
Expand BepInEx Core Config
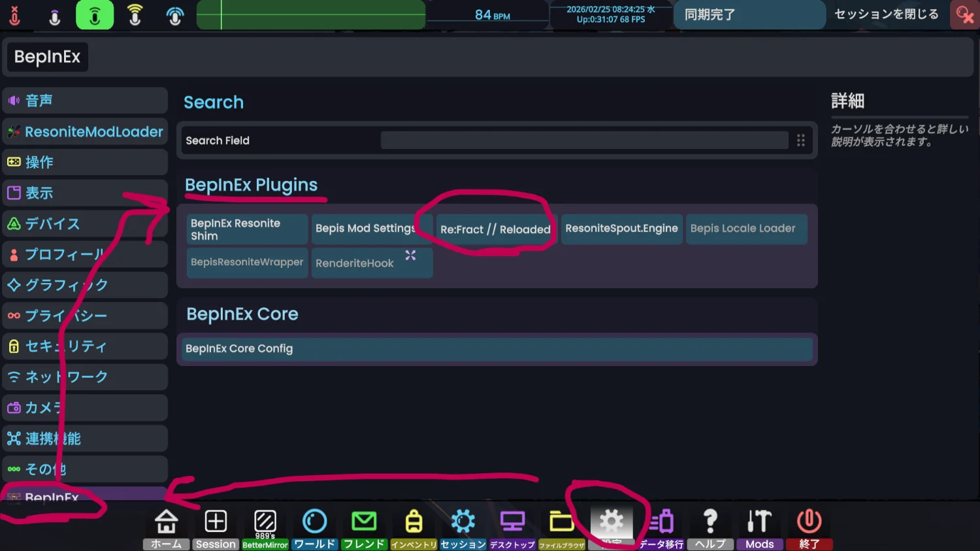[x=497, y=348]
